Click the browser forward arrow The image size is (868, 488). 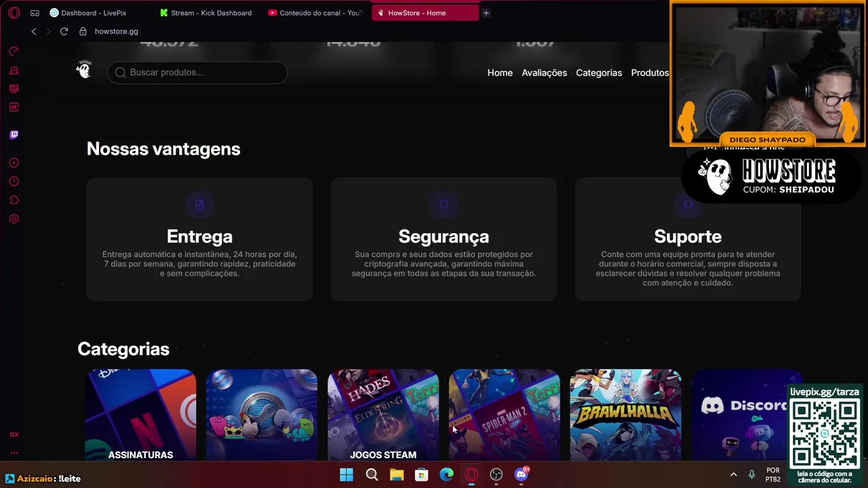click(48, 31)
